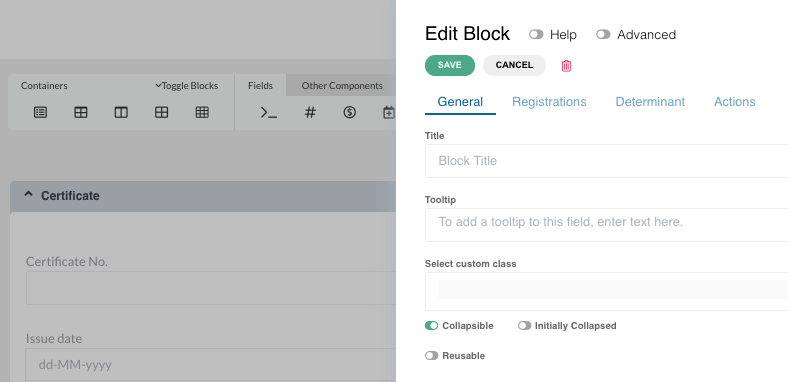Image resolution: width=788 pixels, height=382 pixels.
Task: Open the Determinant tab
Action: [650, 102]
